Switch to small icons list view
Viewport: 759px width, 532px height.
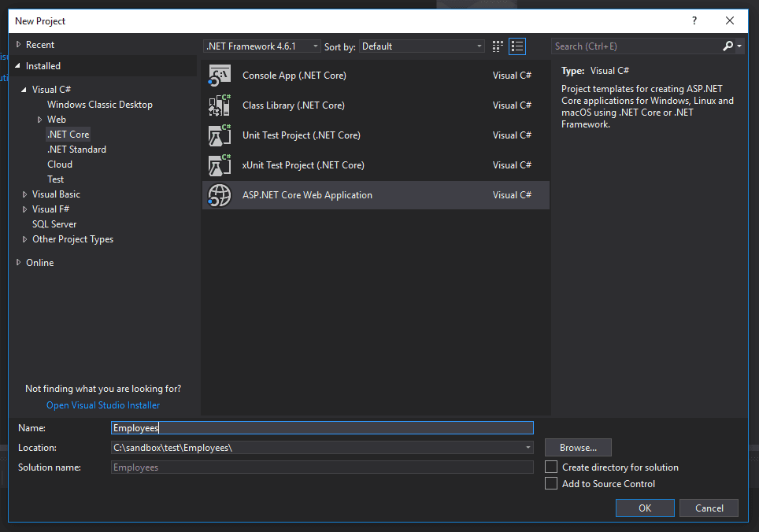point(517,46)
